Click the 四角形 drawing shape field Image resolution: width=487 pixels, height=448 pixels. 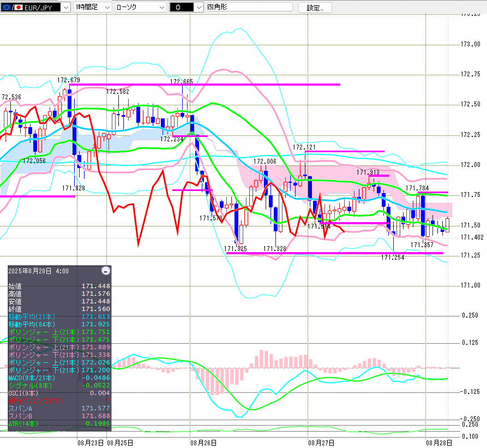click(x=250, y=7)
